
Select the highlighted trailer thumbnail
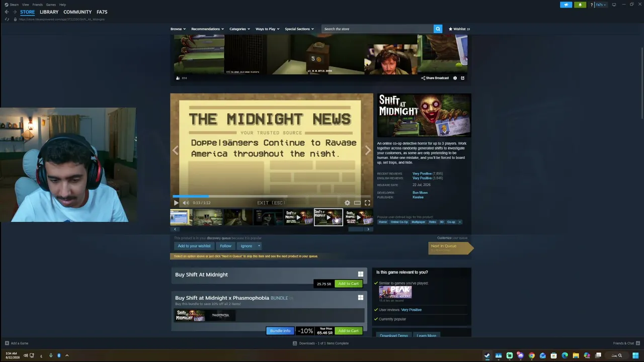coord(329,217)
